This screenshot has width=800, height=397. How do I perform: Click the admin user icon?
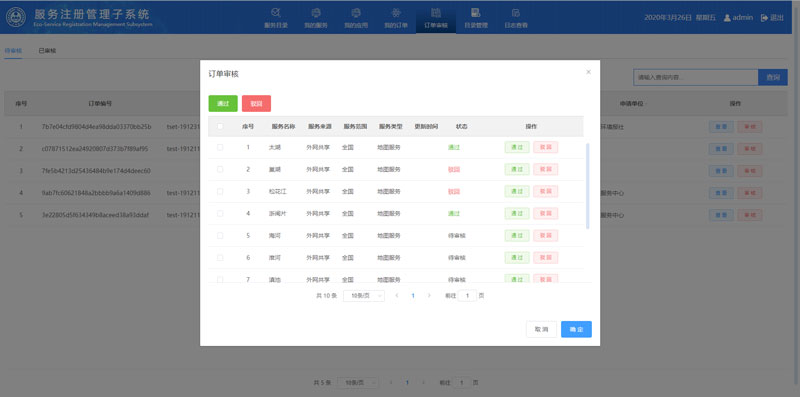click(728, 17)
